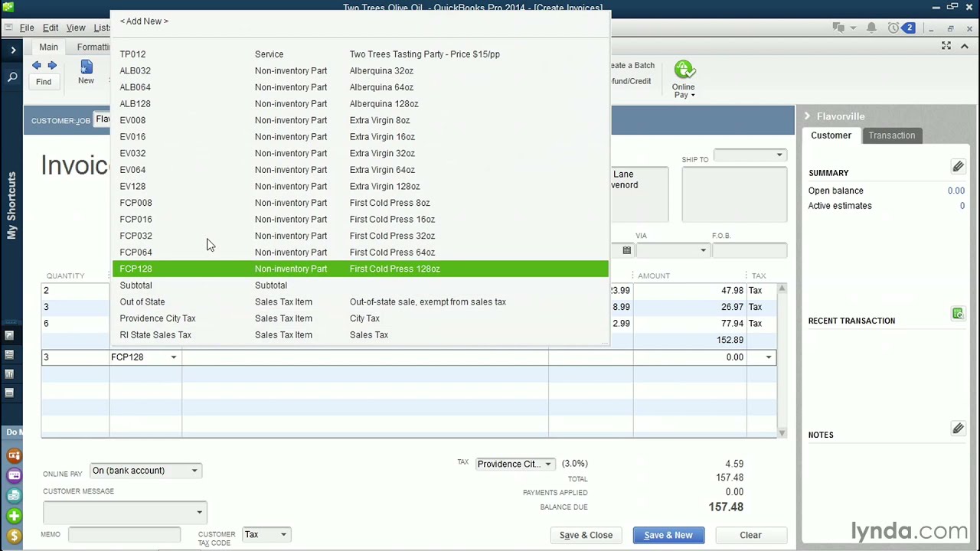Select TP012 tasting party service item
Viewport: 980px width, 551px height.
click(361, 54)
